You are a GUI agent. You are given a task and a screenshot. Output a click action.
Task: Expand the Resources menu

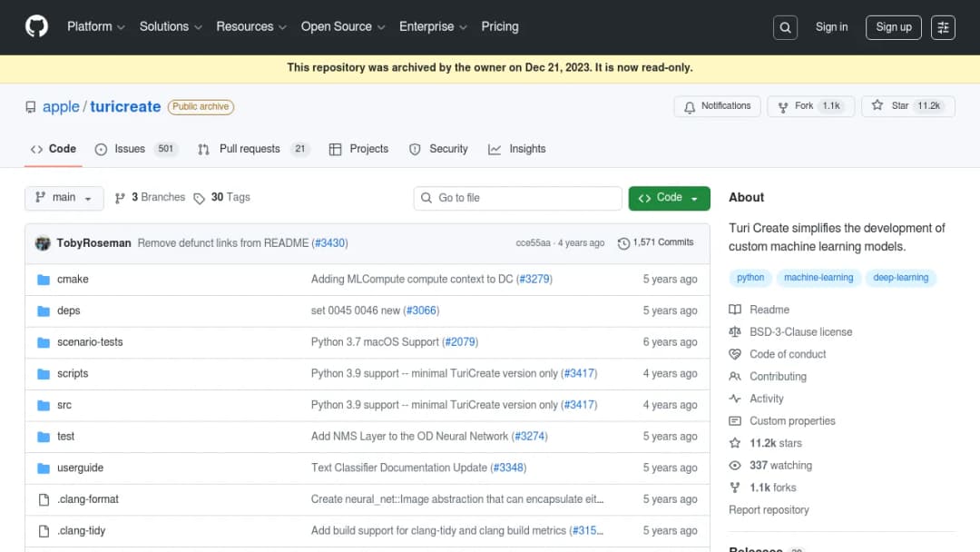click(x=251, y=27)
